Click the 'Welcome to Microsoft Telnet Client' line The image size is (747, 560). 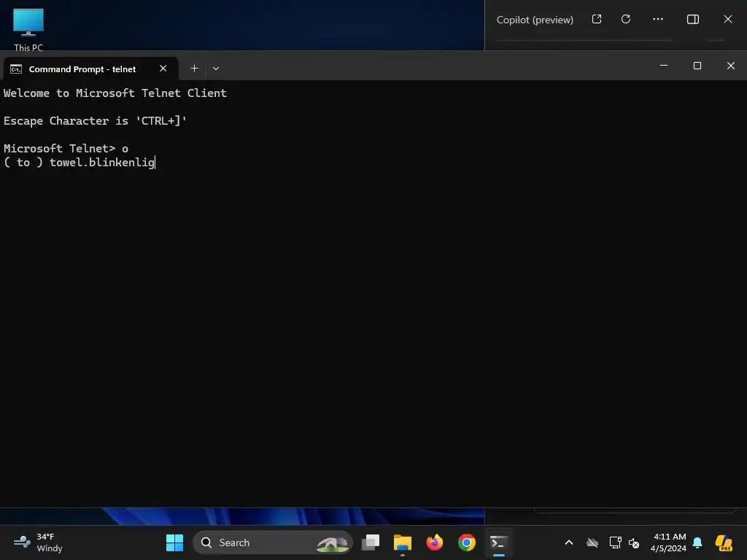pyautogui.click(x=115, y=93)
